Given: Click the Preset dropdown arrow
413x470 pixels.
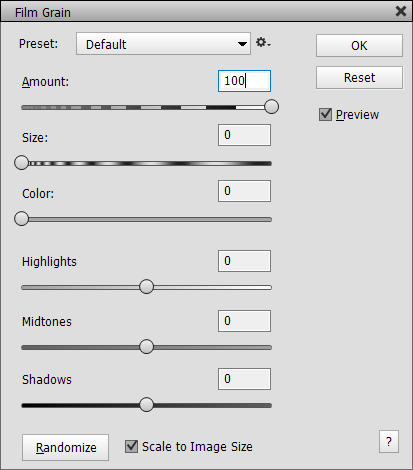Looking at the screenshot, I should point(242,44).
